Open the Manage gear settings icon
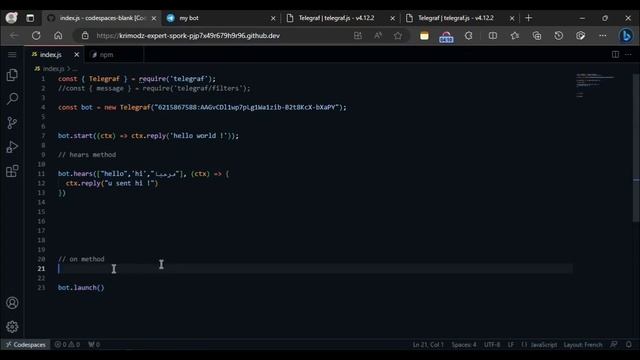Screen dimensions: 640x360 [12, 327]
